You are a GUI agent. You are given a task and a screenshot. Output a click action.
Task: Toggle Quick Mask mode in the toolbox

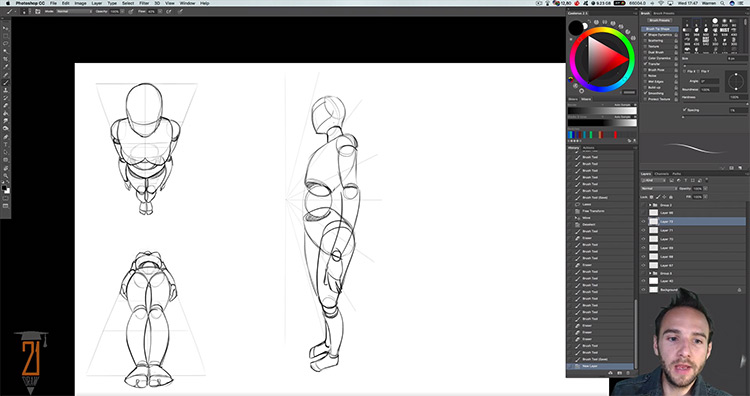click(x=6, y=198)
